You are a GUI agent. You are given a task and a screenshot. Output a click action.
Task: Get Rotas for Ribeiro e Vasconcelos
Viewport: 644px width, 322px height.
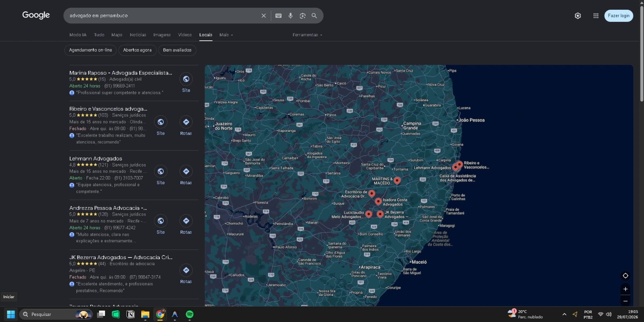[x=186, y=122]
